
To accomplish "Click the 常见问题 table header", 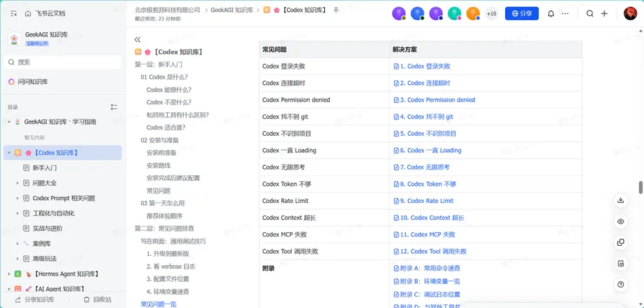I will (x=324, y=49).
